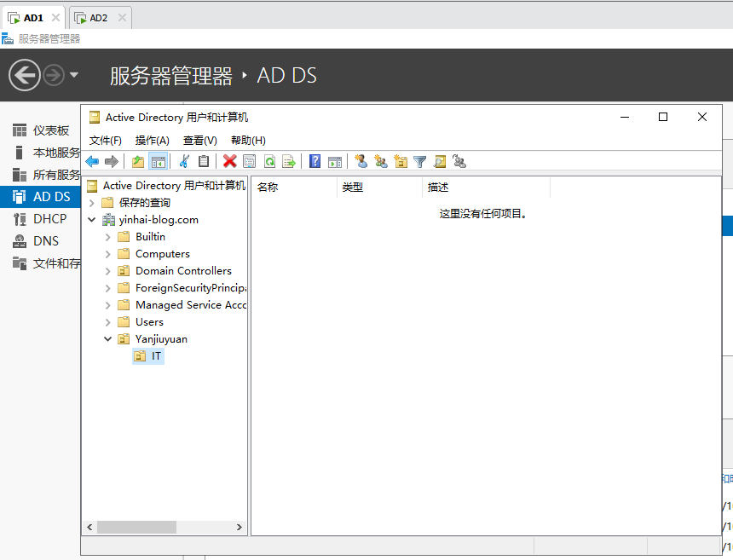Screen dimensions: 733x560
Task: Open the navigation history dropdown arrow
Action: click(74, 75)
